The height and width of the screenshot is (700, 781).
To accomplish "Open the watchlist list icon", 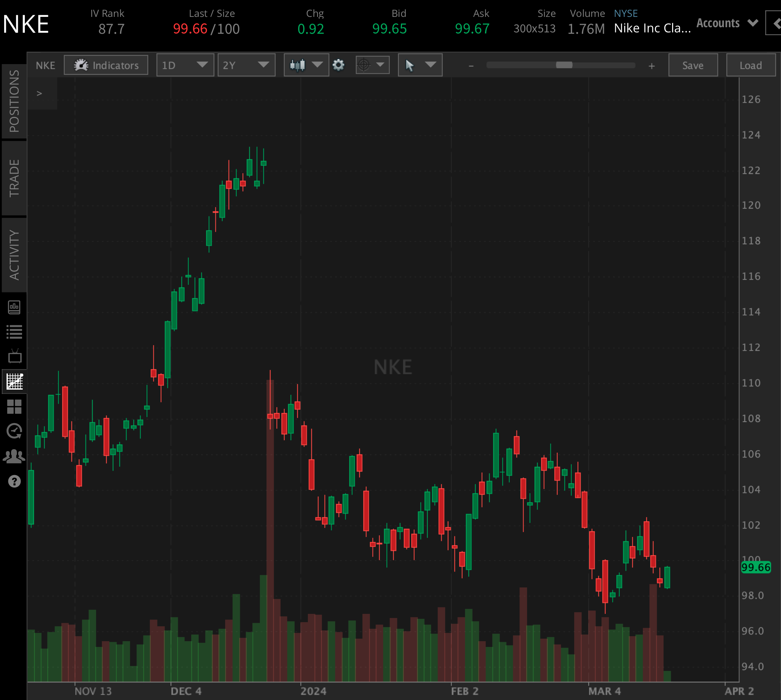I will [14, 332].
